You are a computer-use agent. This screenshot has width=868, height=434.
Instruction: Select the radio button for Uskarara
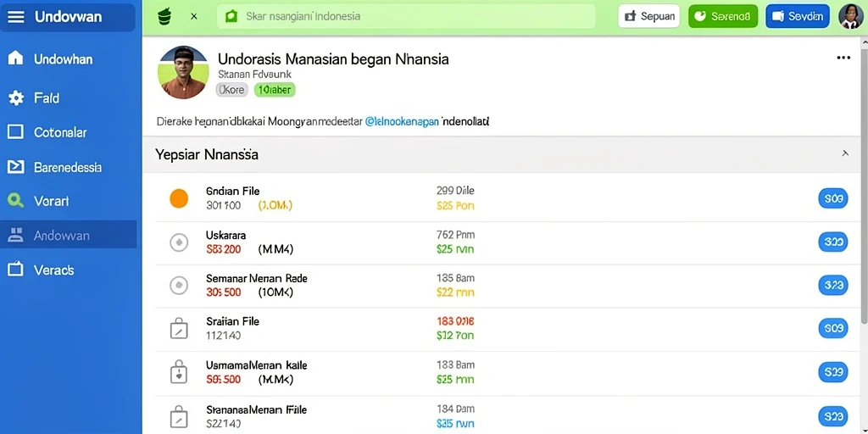(179, 242)
